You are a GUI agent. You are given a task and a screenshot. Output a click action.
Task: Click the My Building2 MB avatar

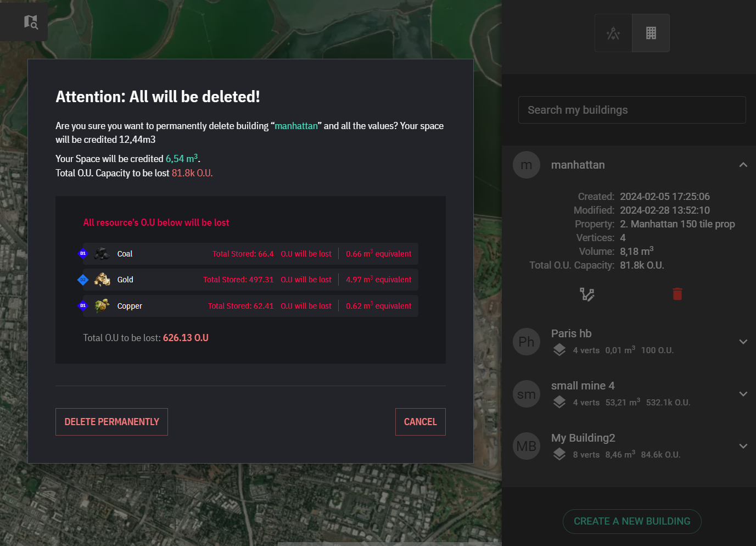[x=526, y=446]
